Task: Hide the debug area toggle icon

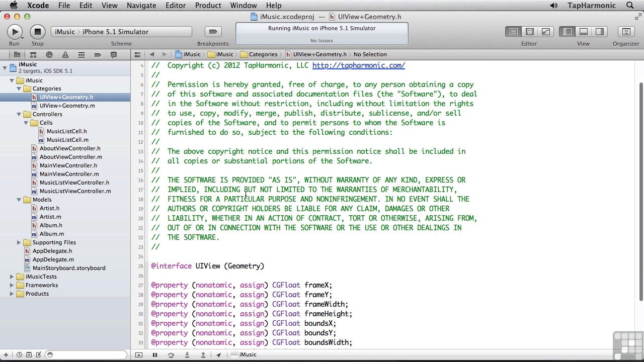Action: [139, 354]
